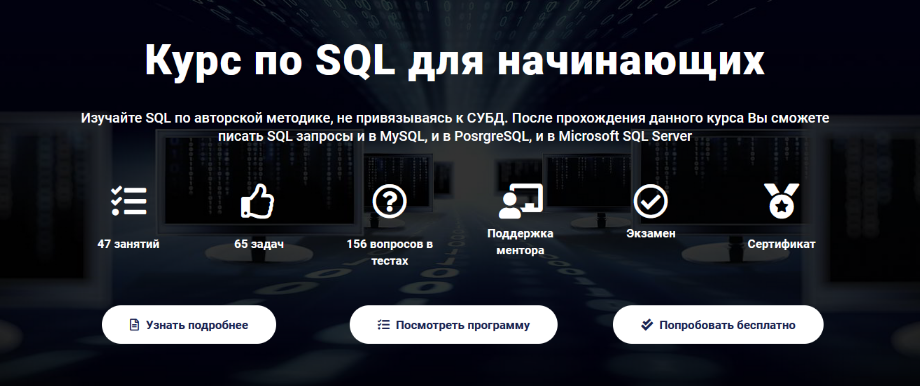Click the thumbs-up icon above 65 задач
This screenshot has width=920, height=386.
pos(258,201)
